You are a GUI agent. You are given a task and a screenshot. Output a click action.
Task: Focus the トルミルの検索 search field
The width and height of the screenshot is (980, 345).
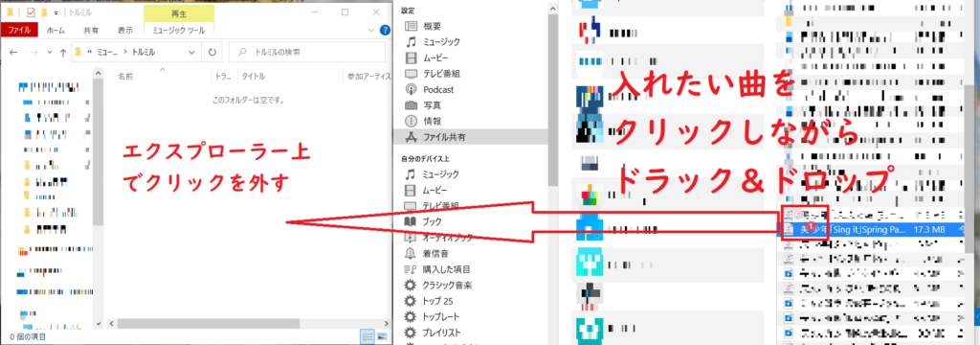(307, 52)
